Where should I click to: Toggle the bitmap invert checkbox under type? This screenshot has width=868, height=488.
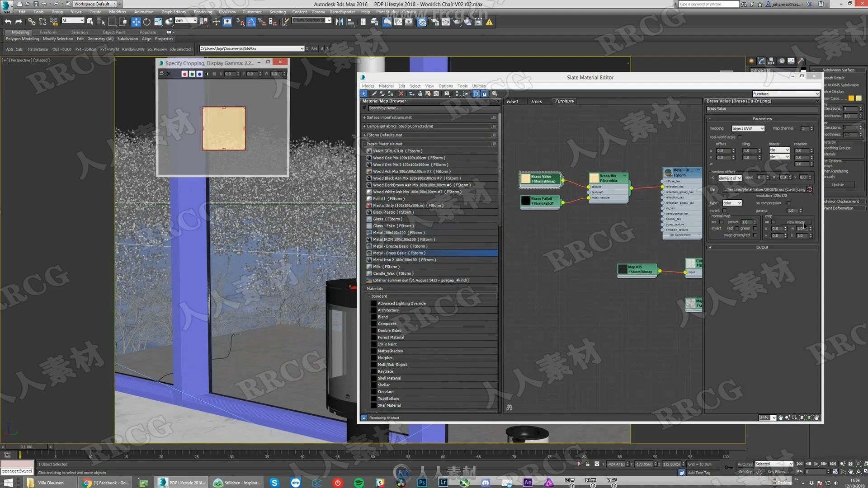click(724, 211)
